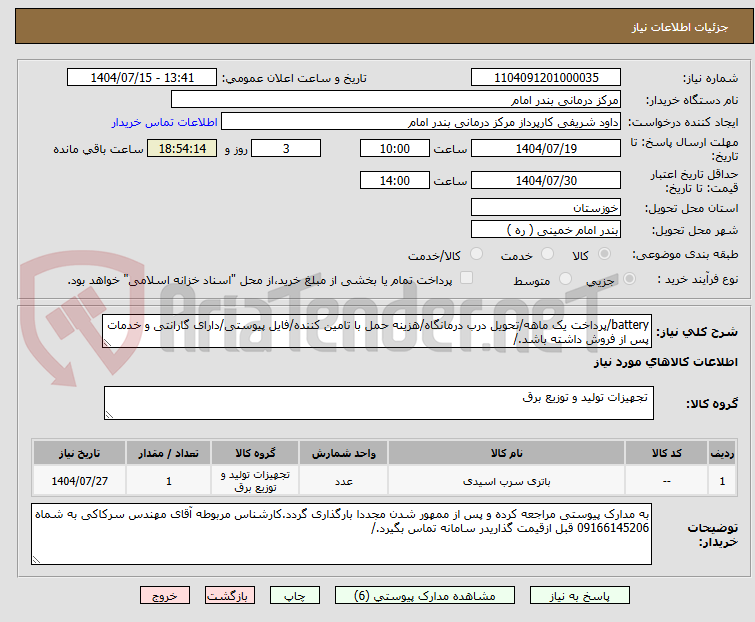Toggle the اسناد خزانه اسلامی payment checkbox
Screen dimensions: 755x622
466,278
